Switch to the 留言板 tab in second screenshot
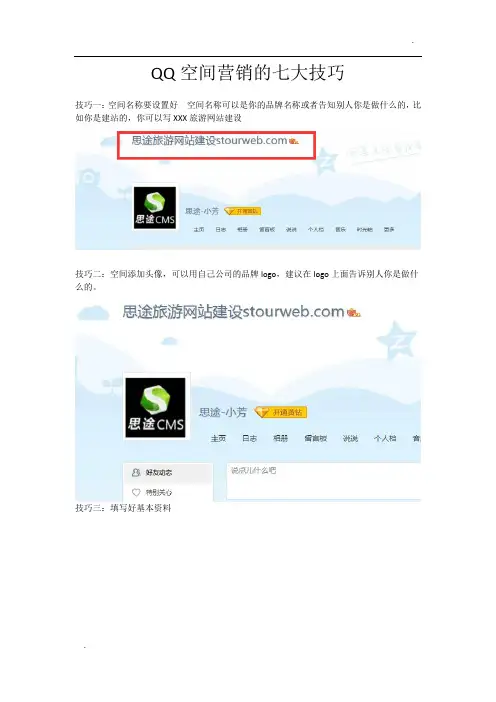 click(x=316, y=438)
